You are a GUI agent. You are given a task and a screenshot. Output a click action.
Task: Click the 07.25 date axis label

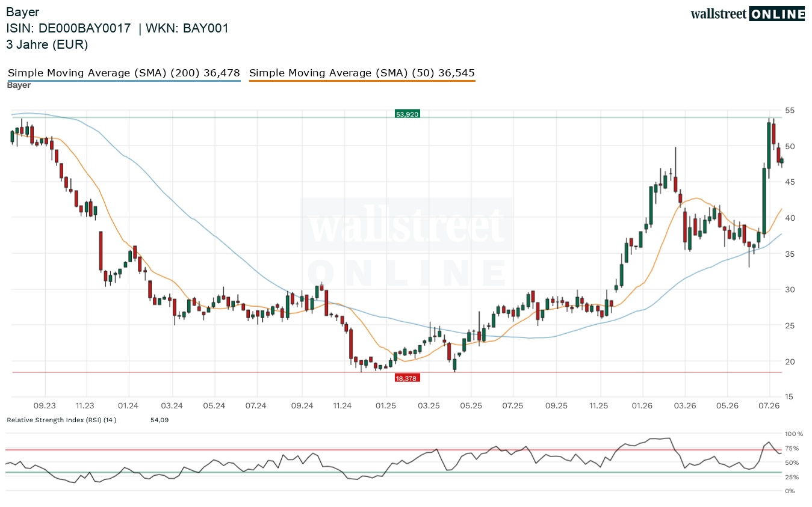click(x=513, y=406)
